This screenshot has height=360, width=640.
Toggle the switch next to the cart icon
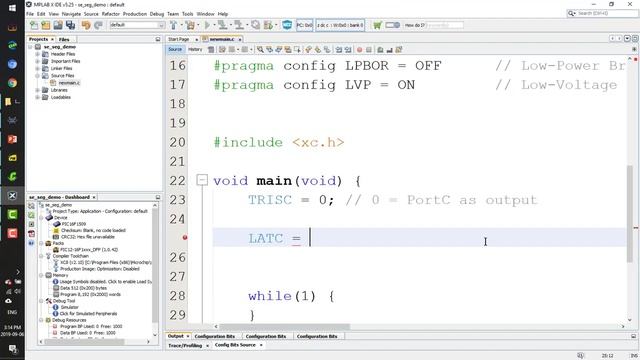(393, 25)
